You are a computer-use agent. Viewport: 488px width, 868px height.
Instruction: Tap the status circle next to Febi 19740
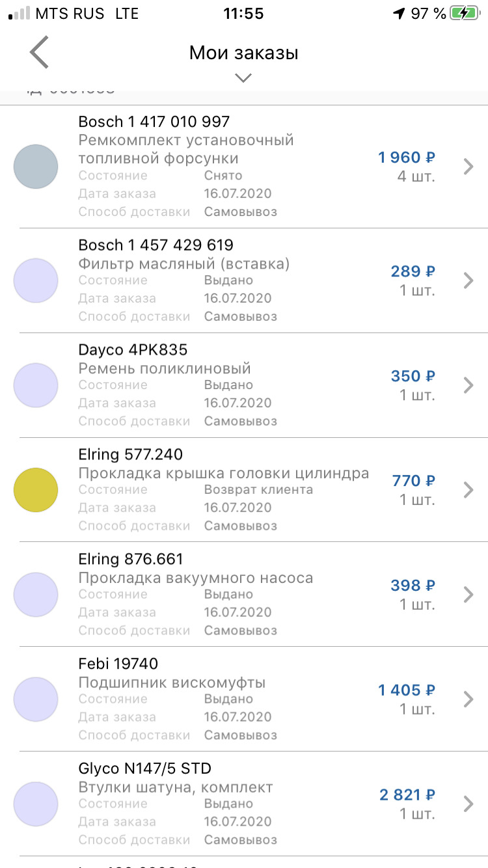coord(36,699)
